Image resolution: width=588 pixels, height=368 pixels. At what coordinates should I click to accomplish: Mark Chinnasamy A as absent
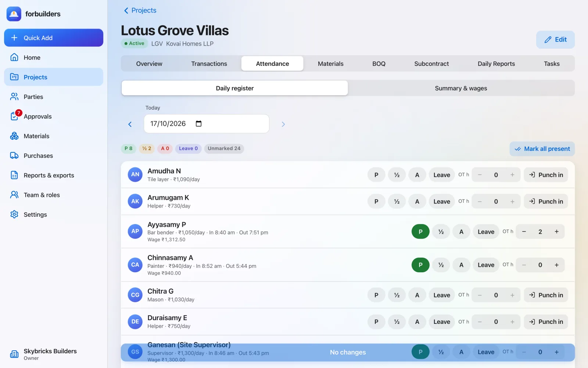point(461,265)
